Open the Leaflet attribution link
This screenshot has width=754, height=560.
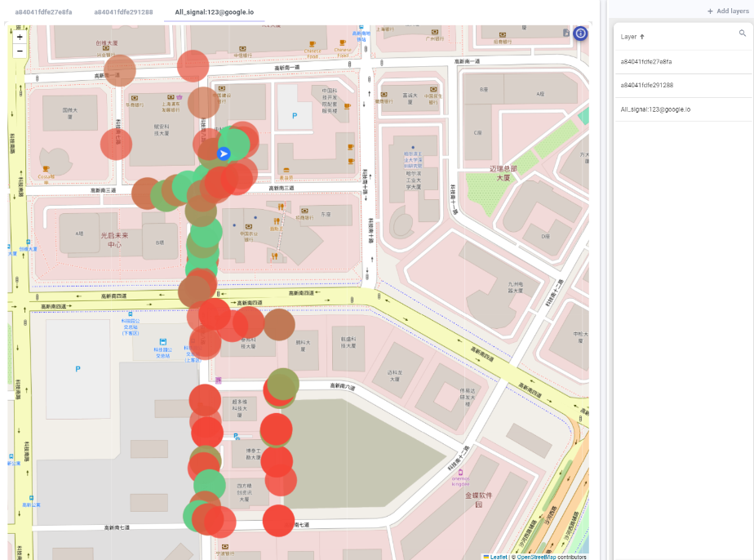(x=498, y=557)
